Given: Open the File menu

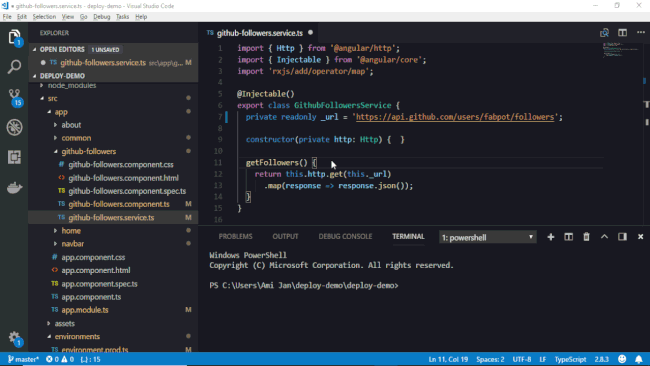Looking at the screenshot, I should click(7, 17).
